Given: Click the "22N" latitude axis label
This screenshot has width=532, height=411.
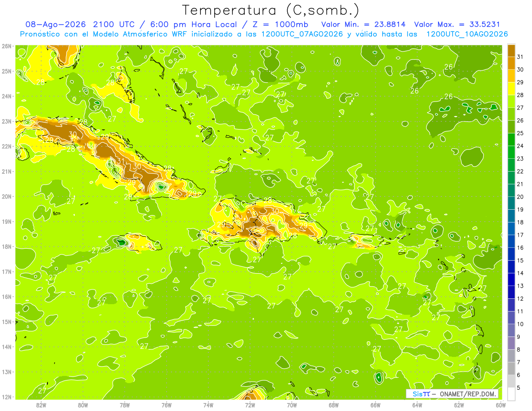Looking at the screenshot, I should (x=7, y=146).
